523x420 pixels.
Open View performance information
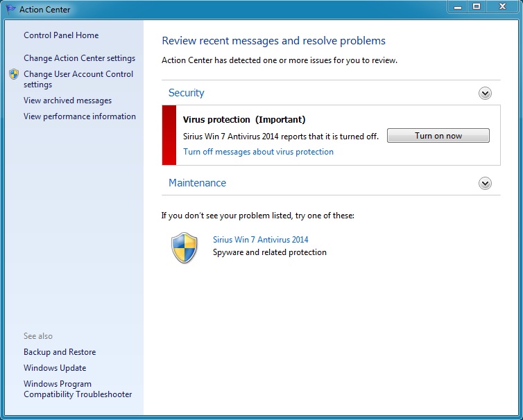[79, 116]
